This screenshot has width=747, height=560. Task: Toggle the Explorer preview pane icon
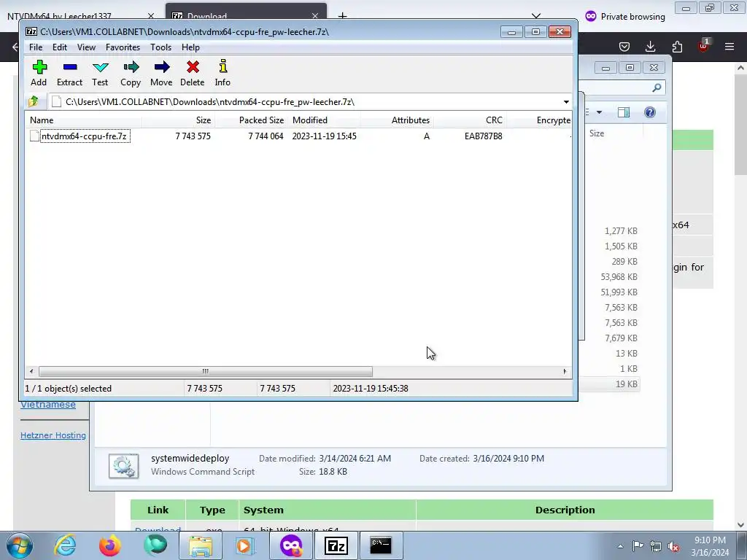623,112
